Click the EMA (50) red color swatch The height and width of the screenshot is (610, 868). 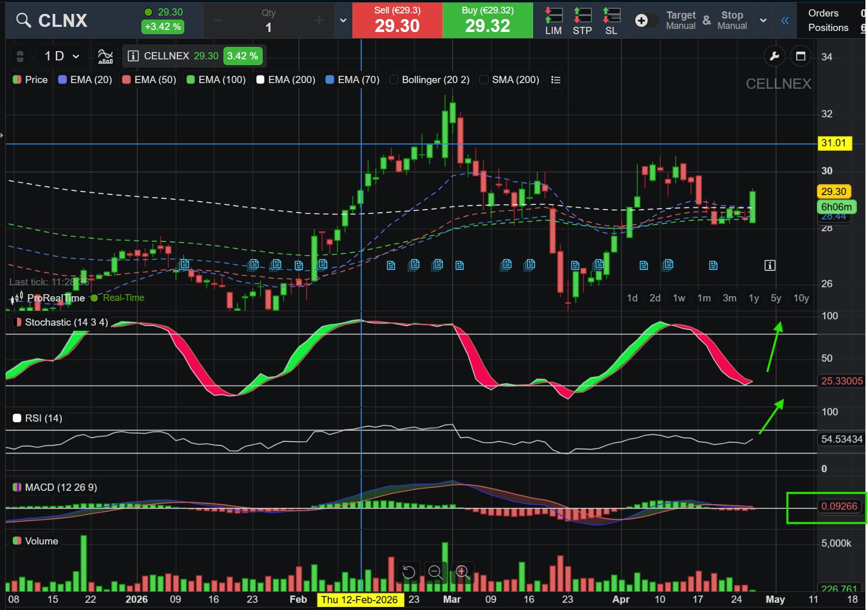[126, 79]
